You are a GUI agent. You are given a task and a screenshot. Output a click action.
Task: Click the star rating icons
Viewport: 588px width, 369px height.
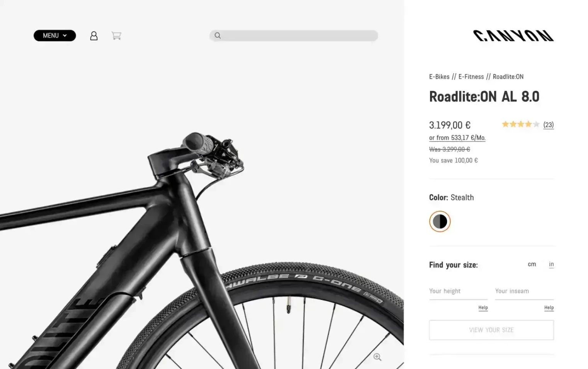coord(520,124)
